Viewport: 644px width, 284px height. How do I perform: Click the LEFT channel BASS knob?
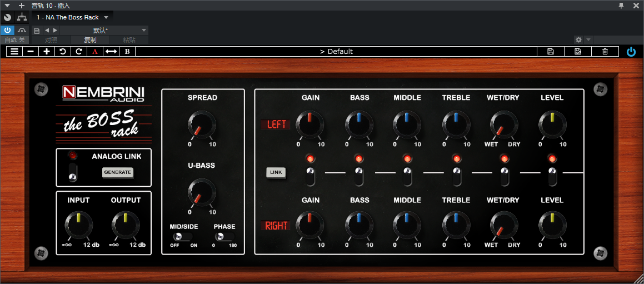tap(360, 124)
